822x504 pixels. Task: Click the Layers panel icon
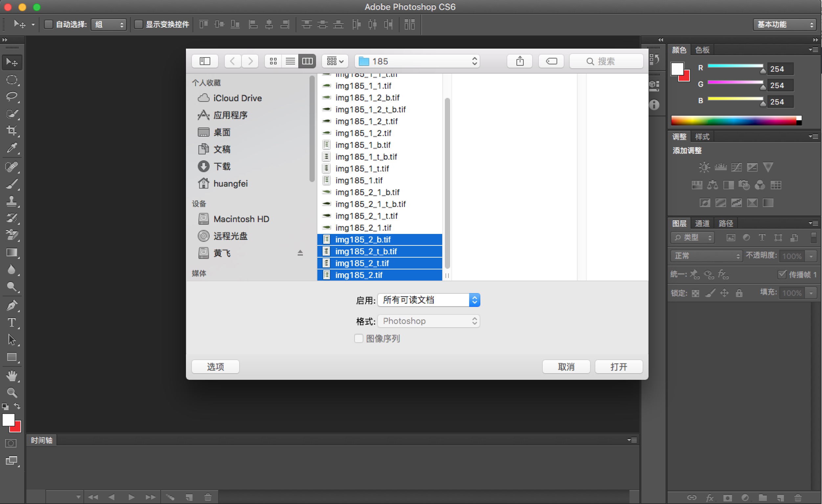(679, 223)
